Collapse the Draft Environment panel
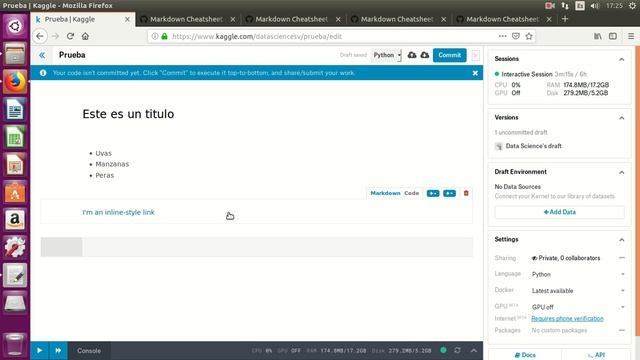Viewport: 640px width, 360px height. coord(622,172)
